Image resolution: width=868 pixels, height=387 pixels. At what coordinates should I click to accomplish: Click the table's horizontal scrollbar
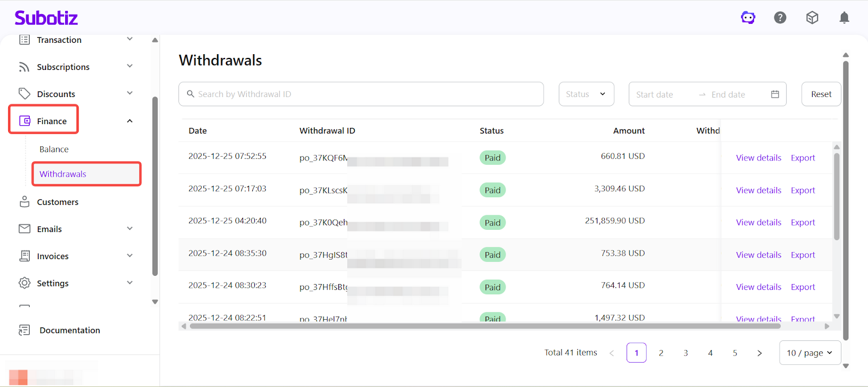pos(484,326)
